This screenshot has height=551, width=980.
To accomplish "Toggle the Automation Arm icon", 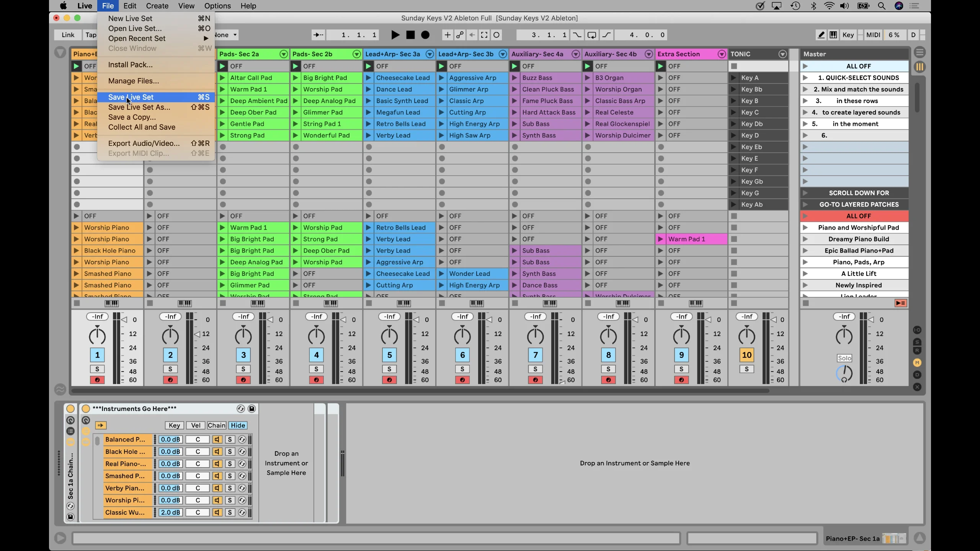I will [460, 35].
